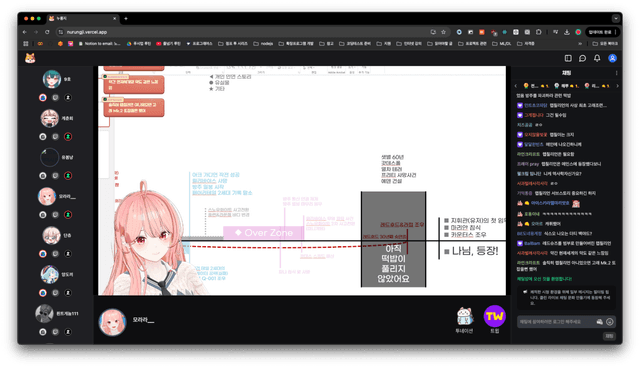Open chat panel three-dot options
640x368 pixels.
pos(616,73)
